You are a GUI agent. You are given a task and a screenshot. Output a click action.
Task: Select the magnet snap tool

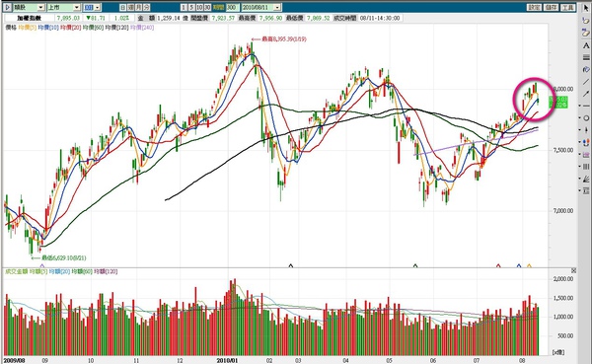tap(586, 142)
